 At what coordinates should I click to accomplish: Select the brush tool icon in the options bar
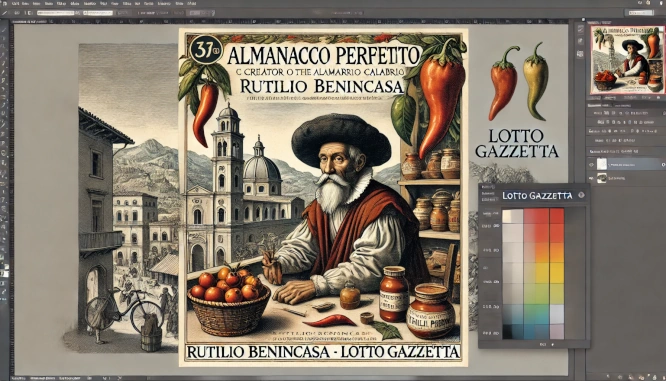pyautogui.click(x=5, y=13)
